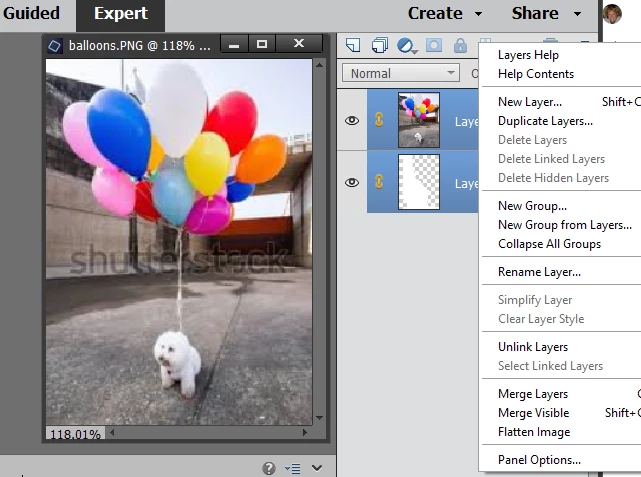Select Duplicate Layers... menu entry
The image size is (641, 477).
545,121
